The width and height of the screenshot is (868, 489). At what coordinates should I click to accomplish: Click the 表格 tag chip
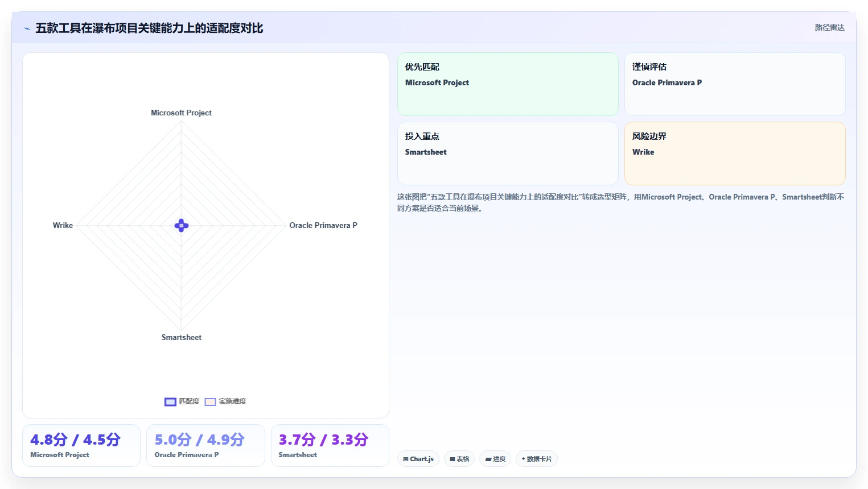click(x=459, y=459)
